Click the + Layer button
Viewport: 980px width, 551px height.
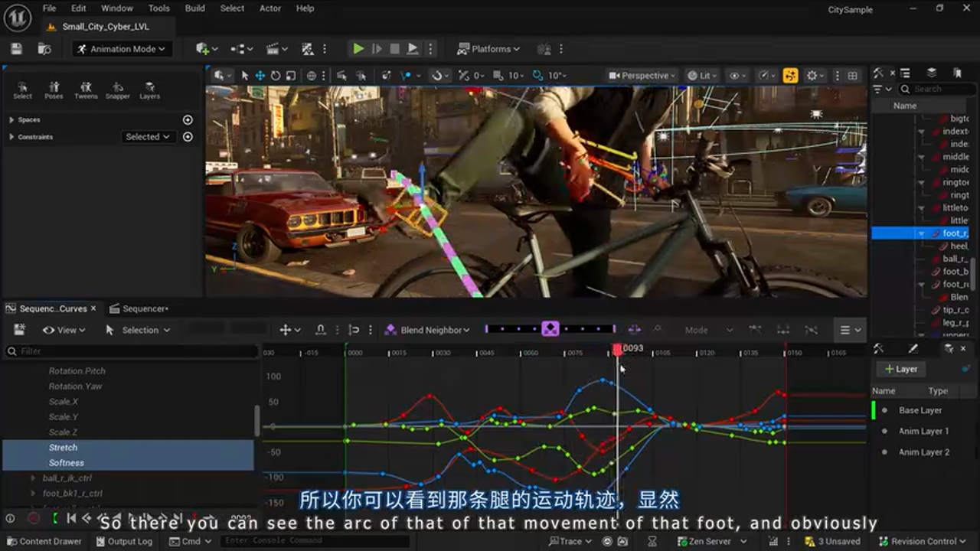(x=901, y=369)
